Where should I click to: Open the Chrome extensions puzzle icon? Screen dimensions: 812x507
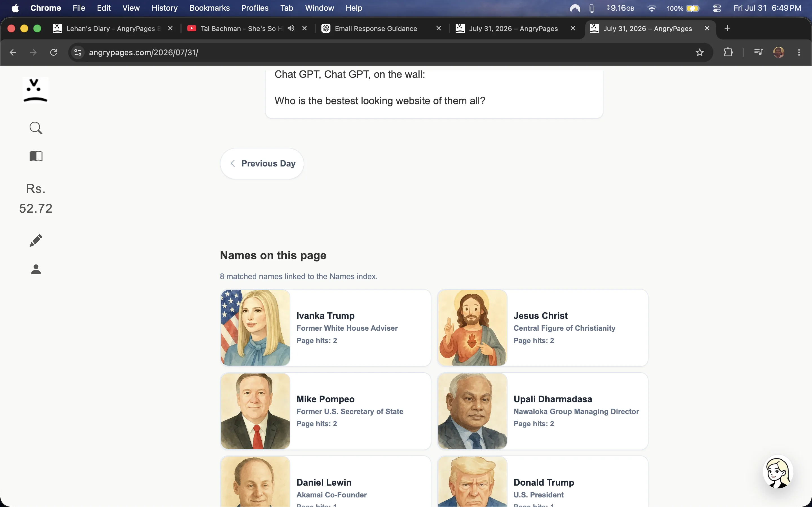click(x=728, y=52)
